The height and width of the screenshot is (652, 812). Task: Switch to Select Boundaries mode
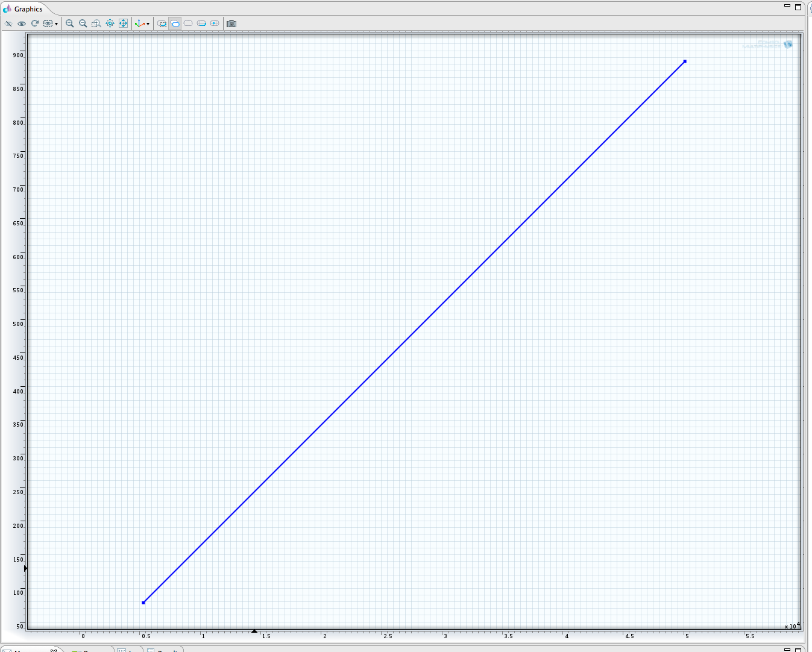click(188, 24)
